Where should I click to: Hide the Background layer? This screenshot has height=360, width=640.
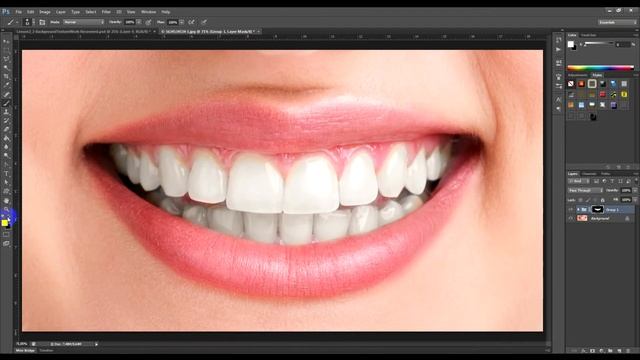571,219
